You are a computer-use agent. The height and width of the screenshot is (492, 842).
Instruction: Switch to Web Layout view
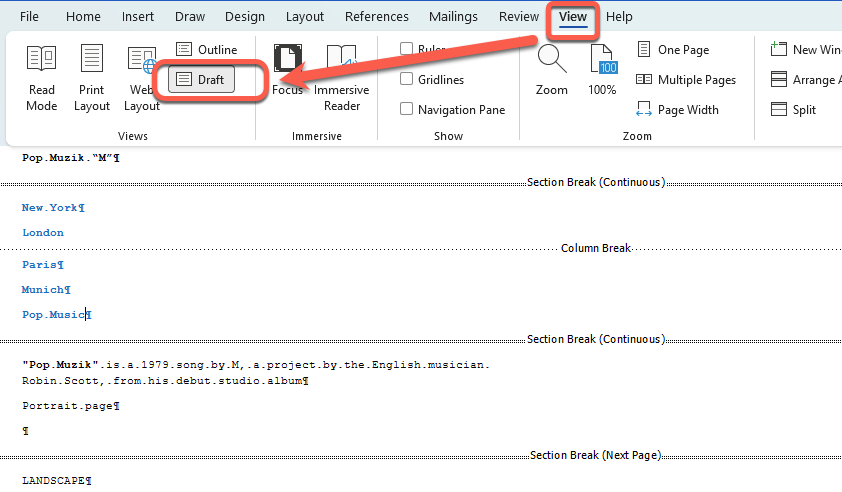click(x=142, y=78)
